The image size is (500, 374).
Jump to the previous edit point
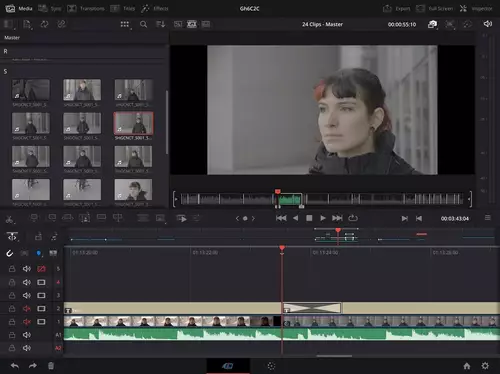click(x=419, y=218)
